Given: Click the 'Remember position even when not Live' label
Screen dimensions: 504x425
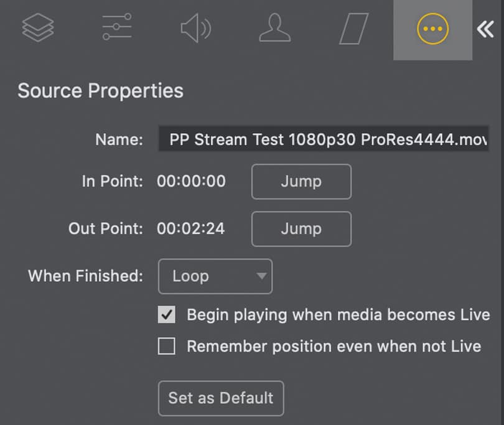Looking at the screenshot, I should (334, 347).
